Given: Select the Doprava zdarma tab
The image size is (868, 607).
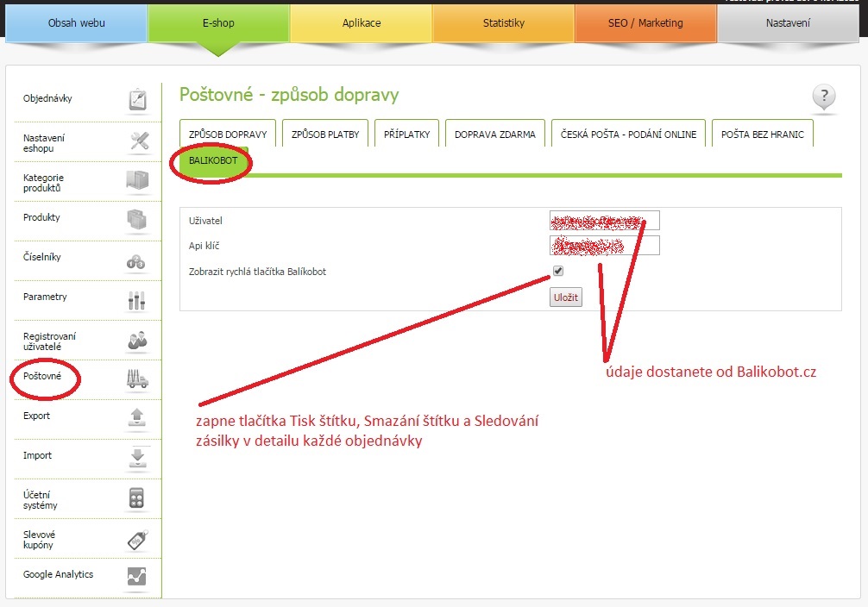Looking at the screenshot, I should click(x=495, y=134).
